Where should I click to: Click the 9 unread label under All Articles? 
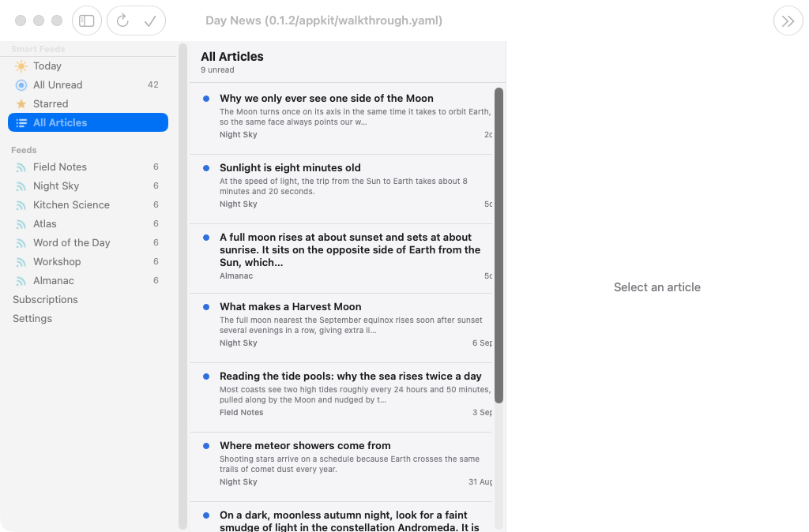(217, 70)
